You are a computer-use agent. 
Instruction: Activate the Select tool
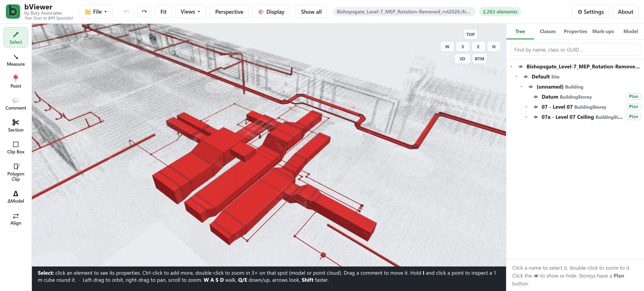16,37
